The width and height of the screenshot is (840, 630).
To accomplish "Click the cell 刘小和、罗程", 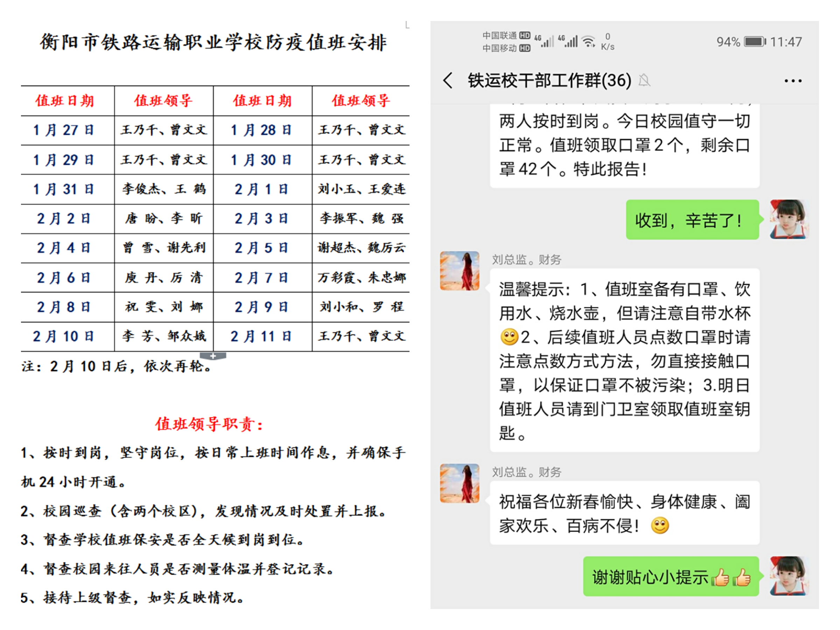I will (362, 307).
